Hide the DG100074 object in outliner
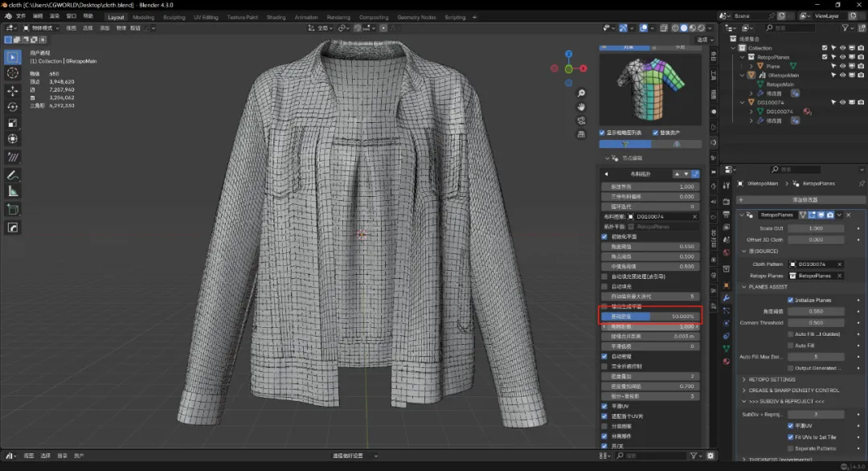Image resolution: width=868 pixels, height=471 pixels. 842,102
